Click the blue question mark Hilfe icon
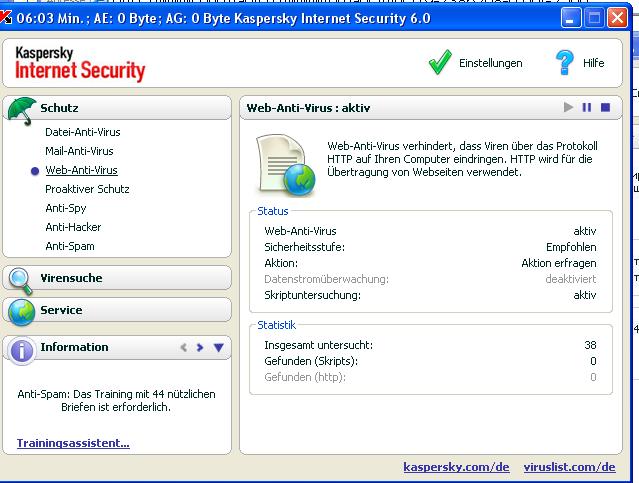Viewport: 639px width, 483px height. point(565,63)
